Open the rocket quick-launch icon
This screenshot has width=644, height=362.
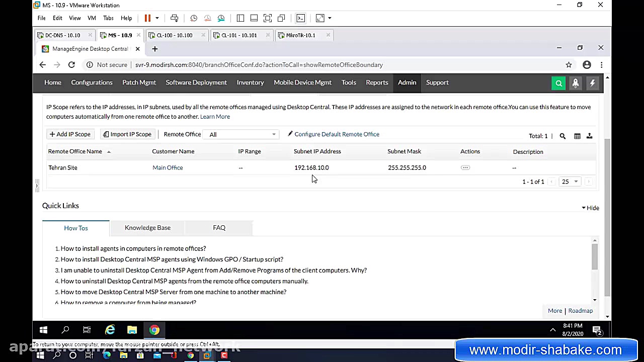click(576, 83)
